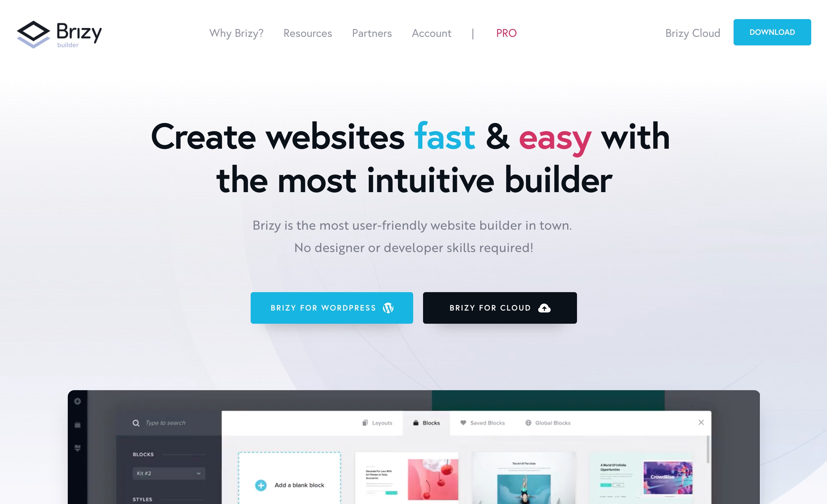Image resolution: width=827 pixels, height=504 pixels.
Task: Click BRIZY FOR WORDPRESS button
Action: [331, 308]
